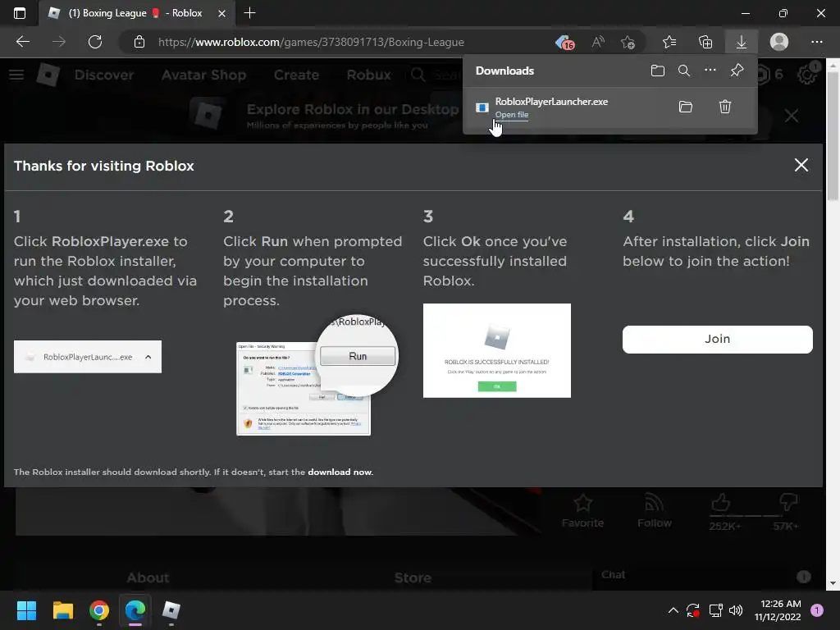
Task: Open the Avatar Shop menu item
Action: point(203,75)
